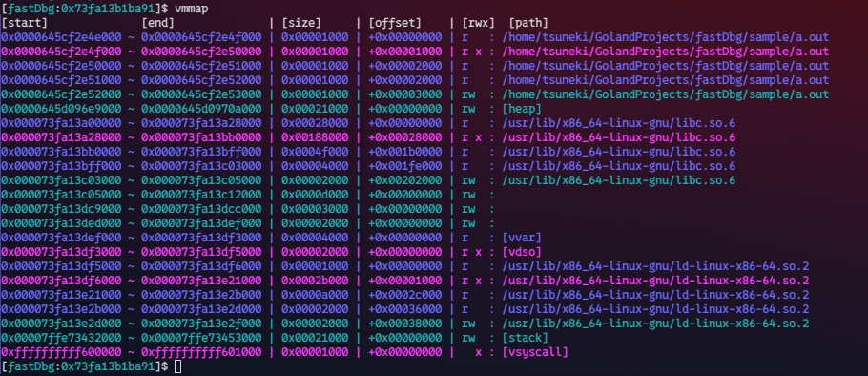The height and width of the screenshot is (376, 868).
Task: Click size value 0x0004f000
Action: [x=315, y=151]
